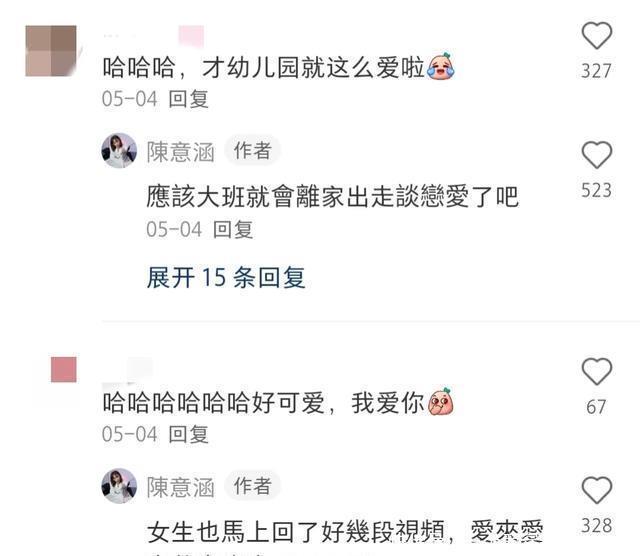Open 陳意涵 avatar in second reply
Viewport: 640px width, 556px height.
pyautogui.click(x=119, y=486)
